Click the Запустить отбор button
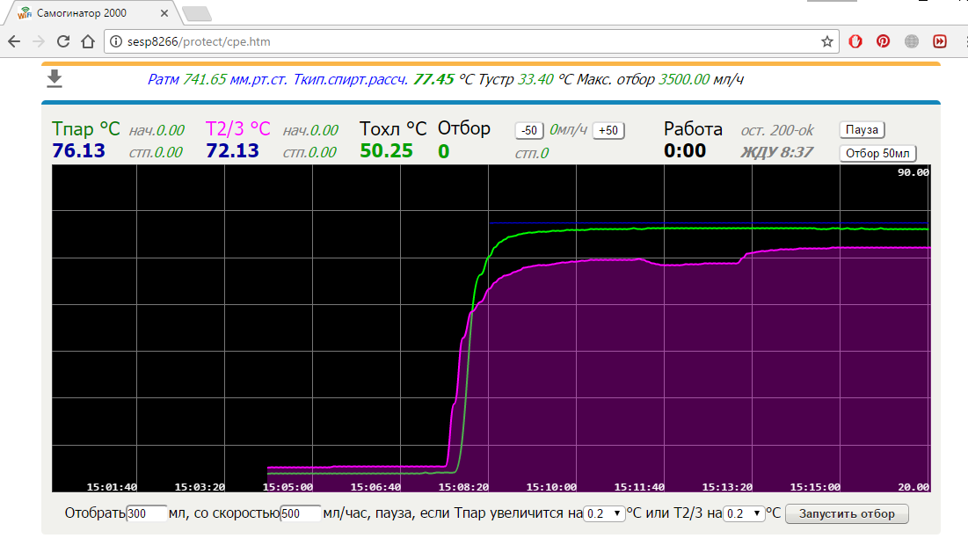This screenshot has height=560, width=968. pos(847,513)
